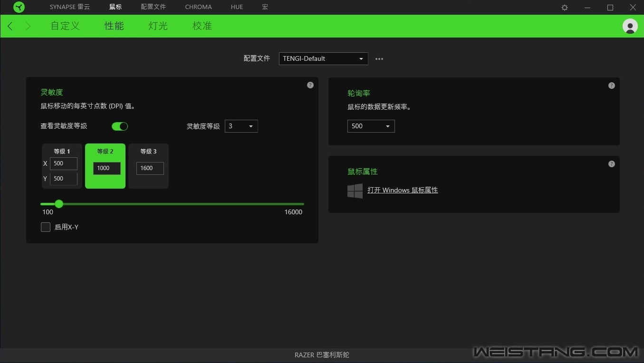Open the 宏 tab
The image size is (644, 363).
pos(265,7)
